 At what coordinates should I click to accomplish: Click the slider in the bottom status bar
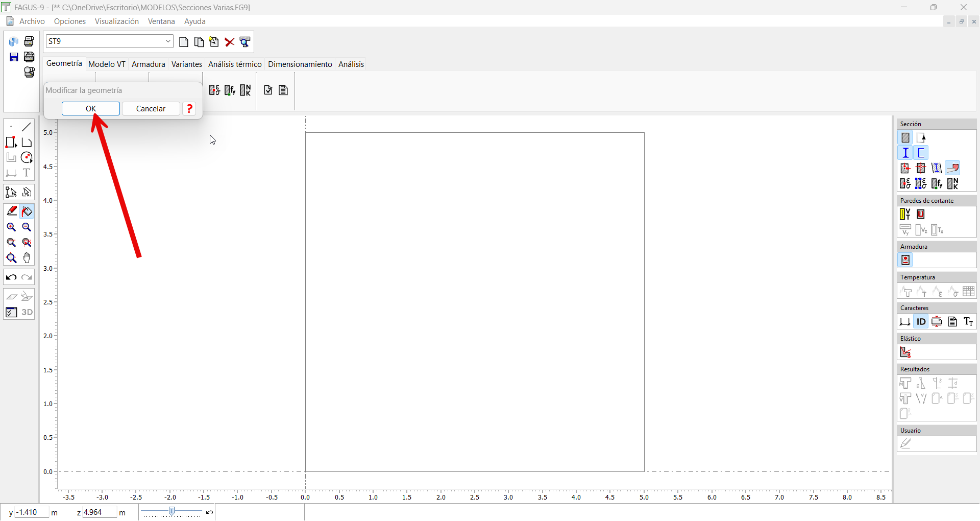(x=172, y=512)
